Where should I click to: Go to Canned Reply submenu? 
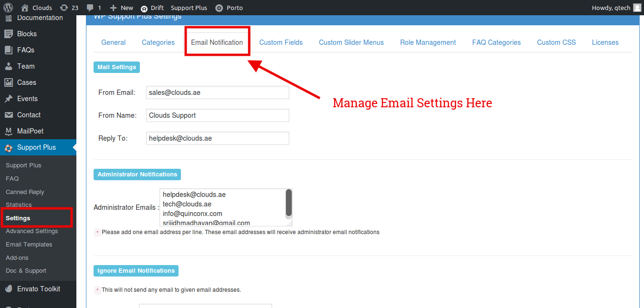pyautogui.click(x=25, y=192)
